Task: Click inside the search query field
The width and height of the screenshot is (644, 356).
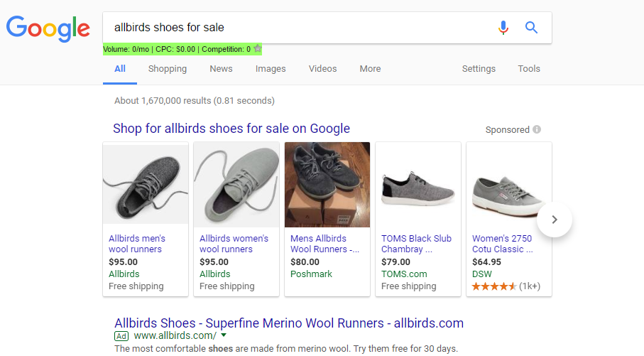Action: [300, 28]
